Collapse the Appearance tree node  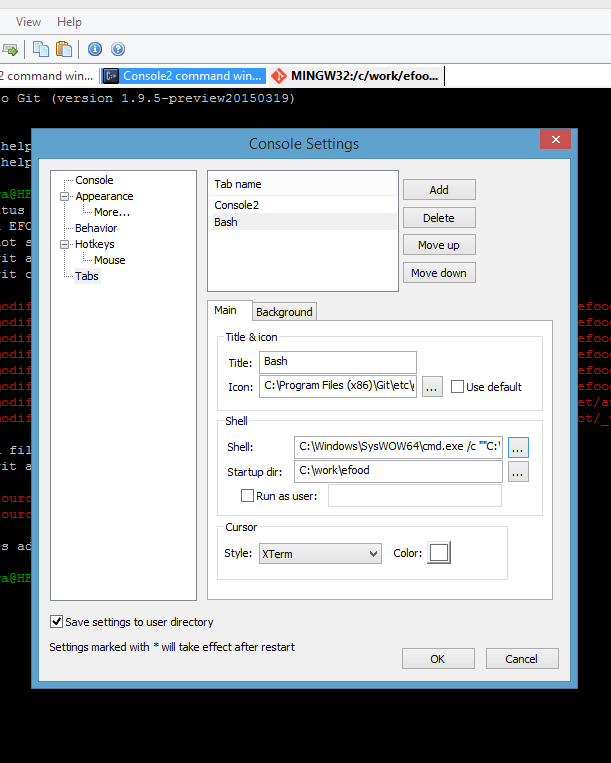pyautogui.click(x=64, y=197)
